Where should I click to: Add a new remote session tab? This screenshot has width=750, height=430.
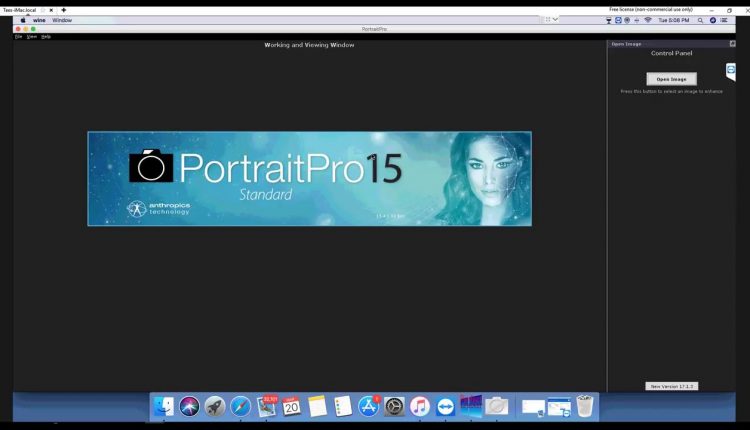[x=64, y=10]
